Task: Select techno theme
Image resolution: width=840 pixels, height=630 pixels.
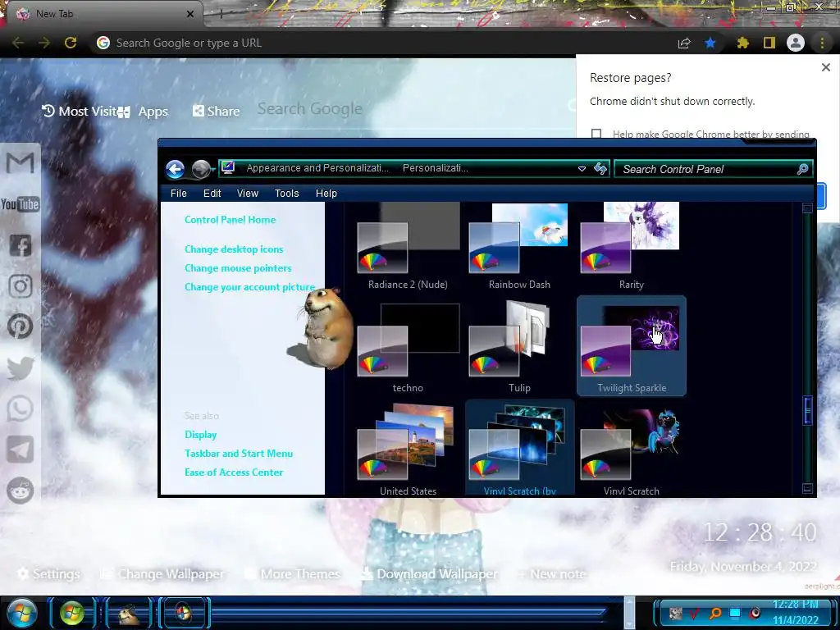Action: tap(408, 348)
